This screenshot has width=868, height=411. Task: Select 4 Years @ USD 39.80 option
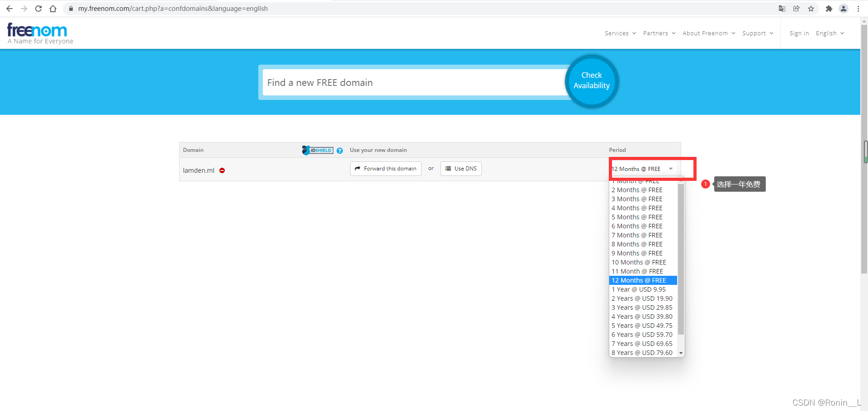pos(643,317)
